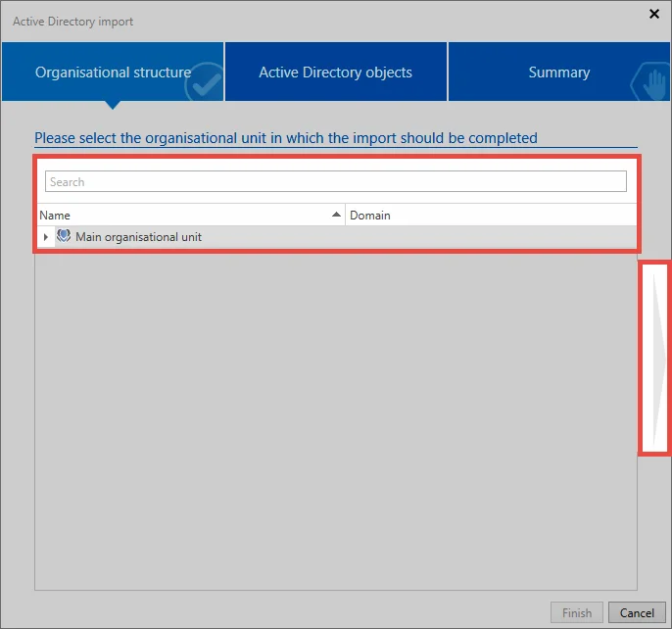Switch to Active Directory objects tab
The height and width of the screenshot is (629, 672).
tap(336, 72)
